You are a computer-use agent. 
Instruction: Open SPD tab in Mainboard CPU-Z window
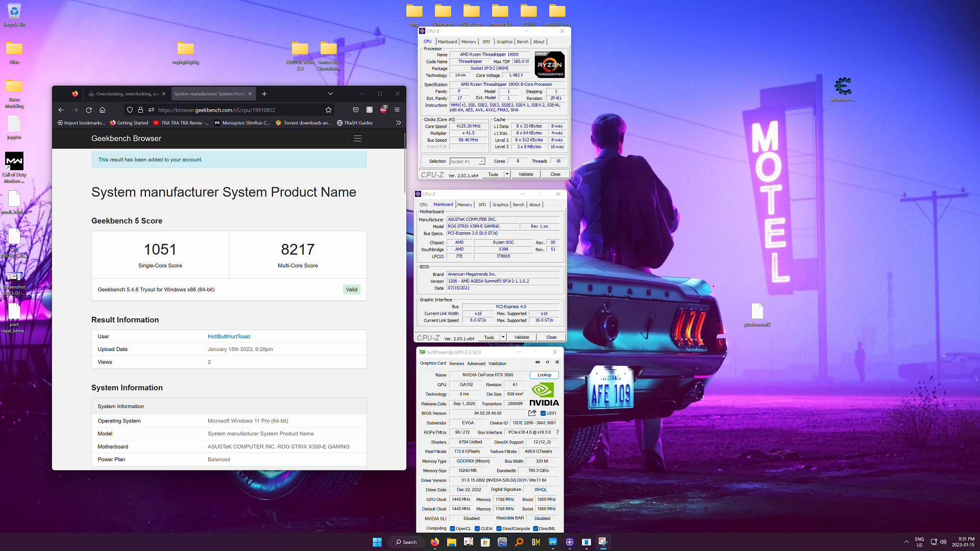point(482,205)
